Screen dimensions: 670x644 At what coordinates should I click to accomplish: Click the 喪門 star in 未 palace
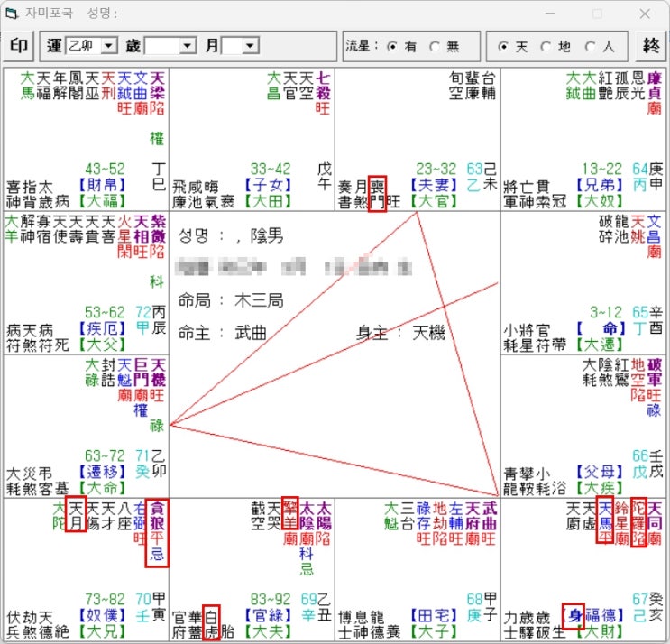[x=377, y=194]
